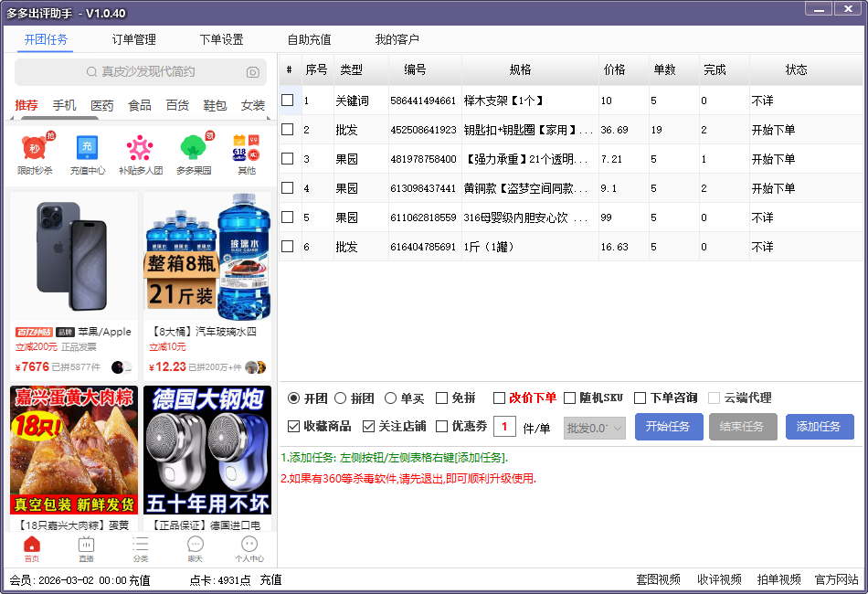The height and width of the screenshot is (594, 868).
Task: Enable the 改价下单 checkbox
Action: (x=499, y=398)
